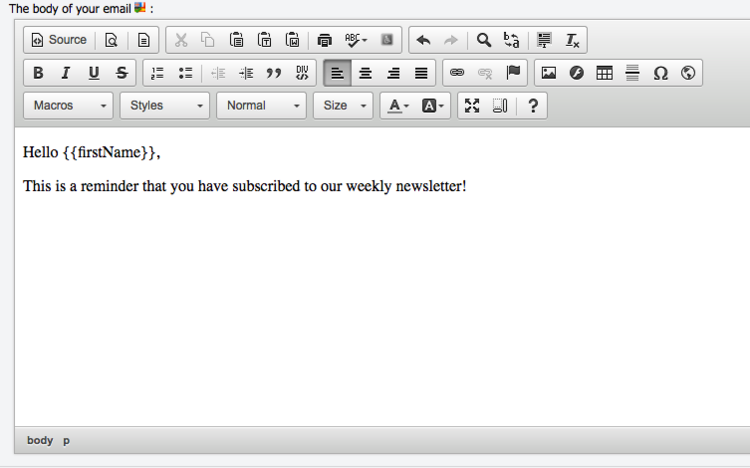
Task: Insert a block quote
Action: 274,73
